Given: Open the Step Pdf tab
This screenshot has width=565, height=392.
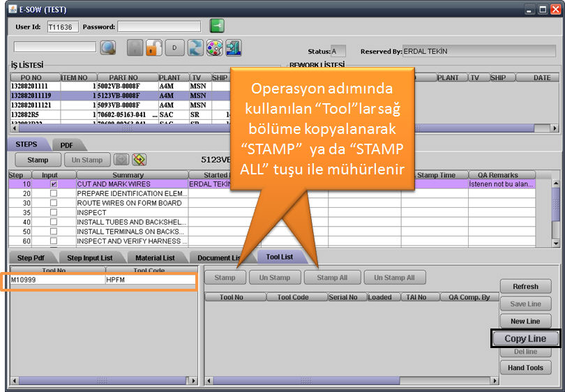Looking at the screenshot, I should coord(31,257).
